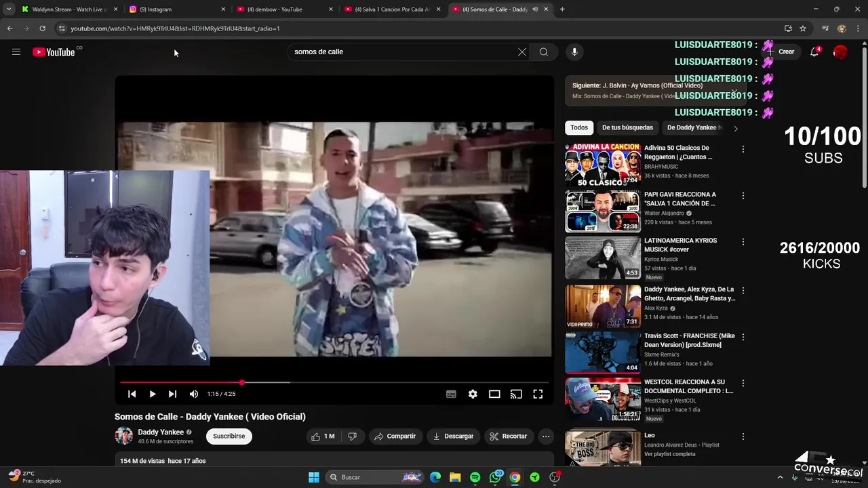
Task: Share video via Compartir
Action: [395, 436]
